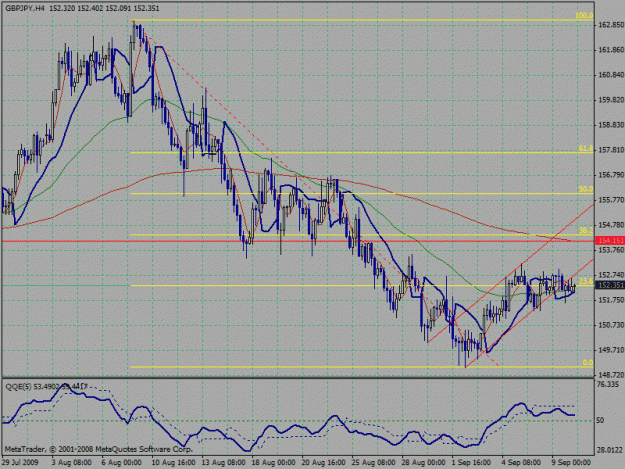Screen dimensions: 625x469
Task: Click the 50 level on QQE scale
Action: 600,420
